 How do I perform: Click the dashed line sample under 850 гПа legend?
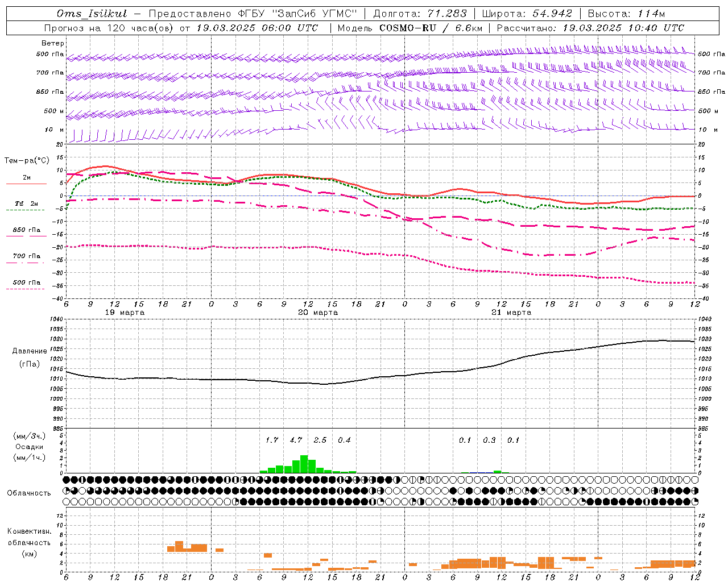26,236
